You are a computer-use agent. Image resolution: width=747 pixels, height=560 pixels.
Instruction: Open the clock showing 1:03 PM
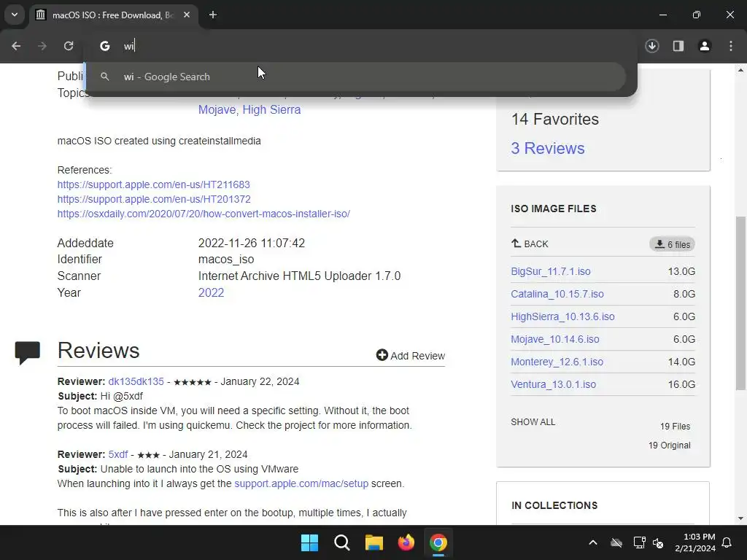(x=695, y=542)
